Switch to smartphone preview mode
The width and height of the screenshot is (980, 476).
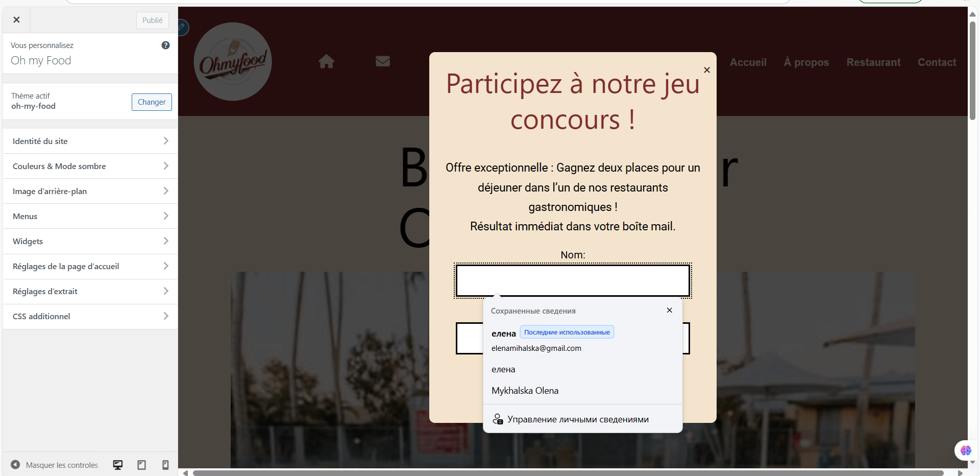click(x=165, y=465)
